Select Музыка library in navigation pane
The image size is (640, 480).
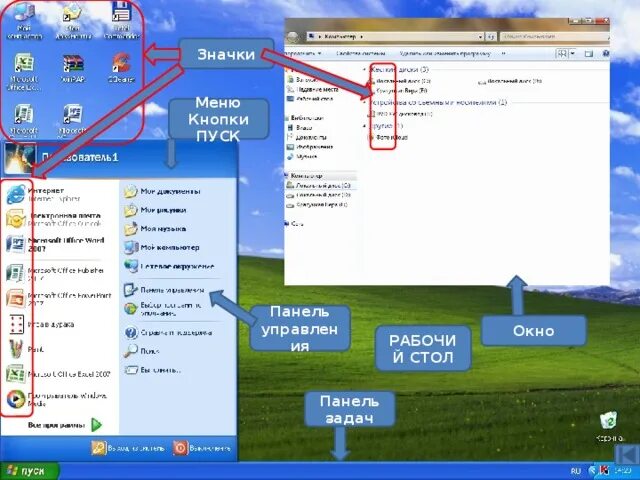pos(302,156)
